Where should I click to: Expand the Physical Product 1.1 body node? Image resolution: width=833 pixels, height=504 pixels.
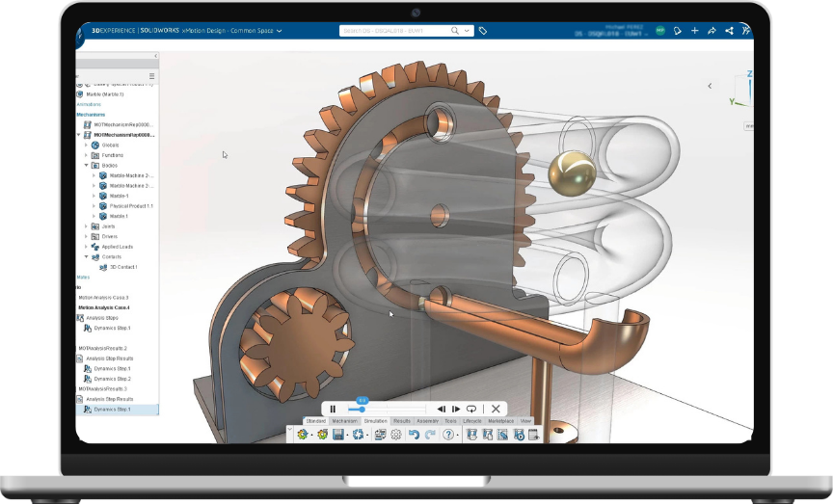[94, 206]
